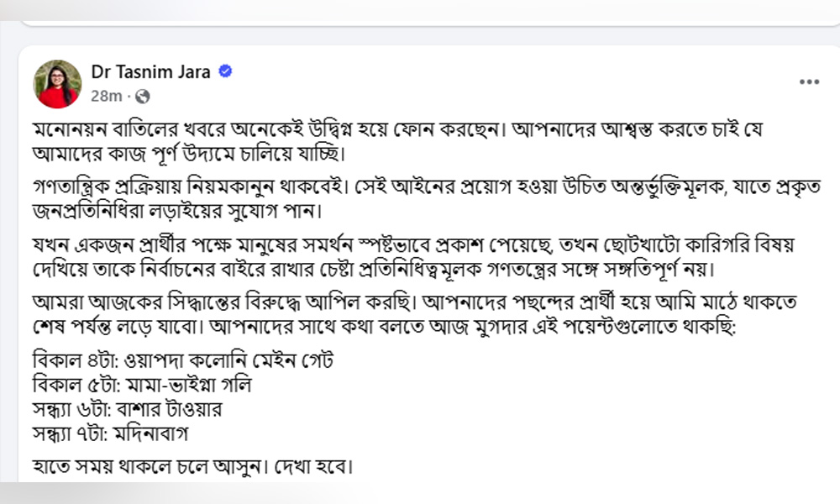Click the globe public-audience icon

click(141, 96)
